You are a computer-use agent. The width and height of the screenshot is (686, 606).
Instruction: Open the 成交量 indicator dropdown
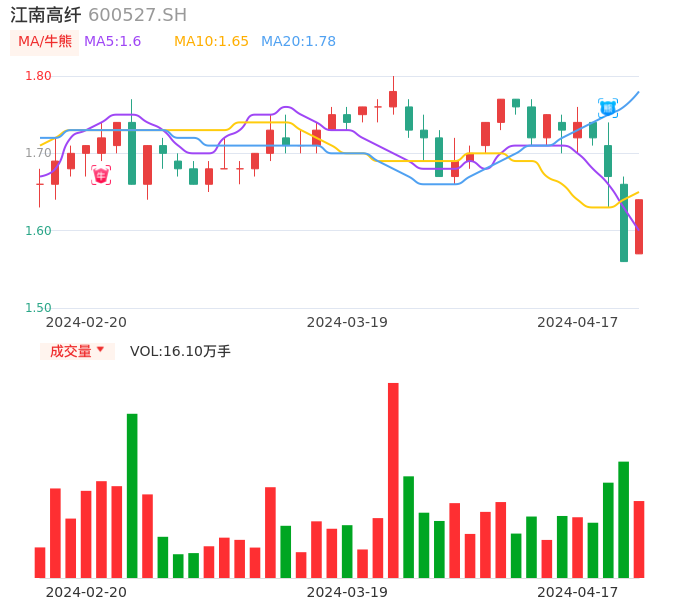tap(77, 351)
